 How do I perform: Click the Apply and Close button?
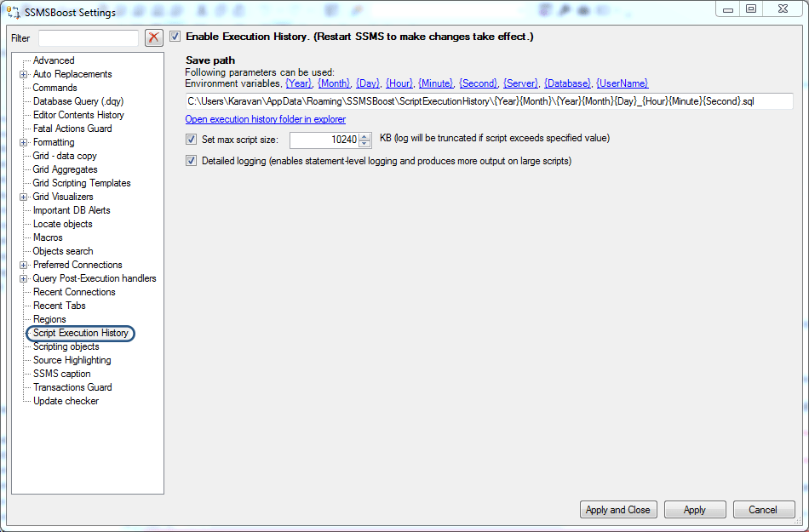pos(618,510)
